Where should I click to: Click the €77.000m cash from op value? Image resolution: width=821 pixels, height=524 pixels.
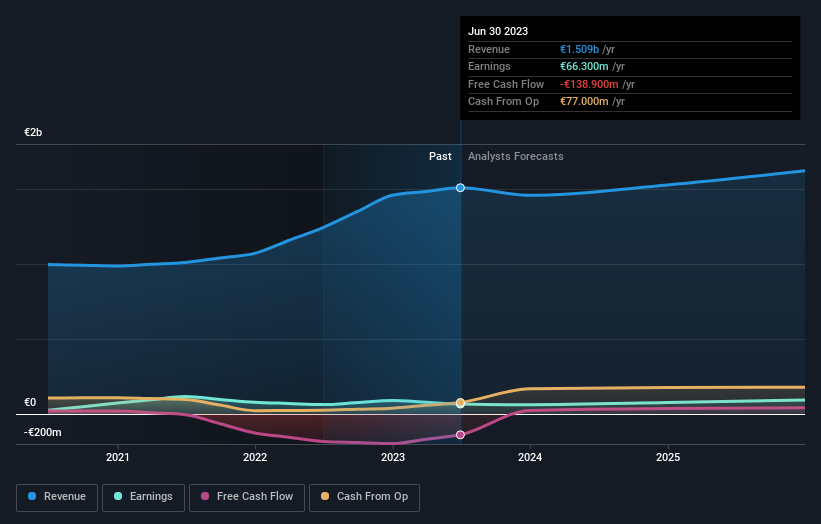point(584,102)
